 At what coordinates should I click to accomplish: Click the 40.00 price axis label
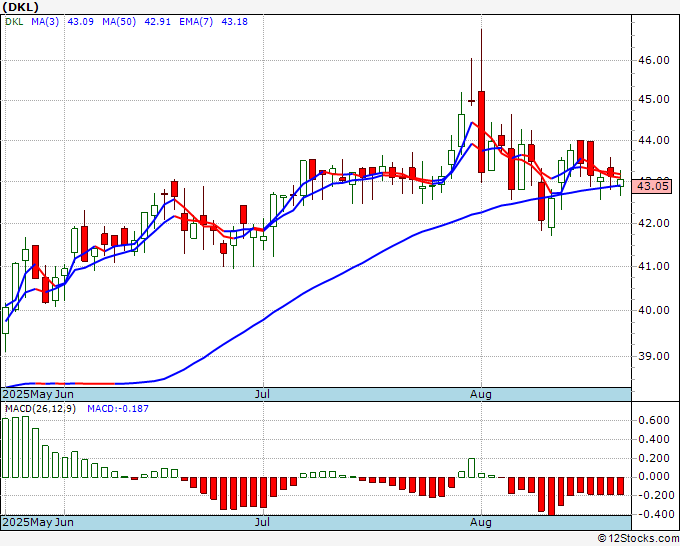point(654,311)
